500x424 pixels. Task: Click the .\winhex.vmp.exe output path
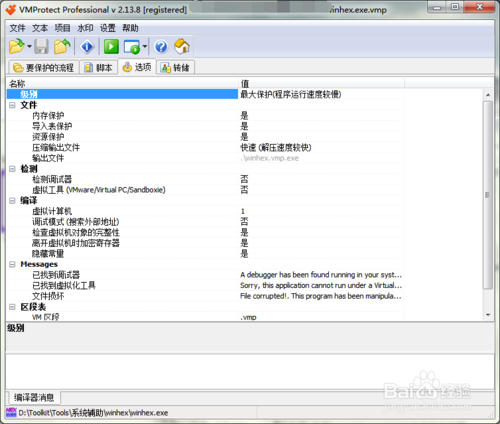269,158
